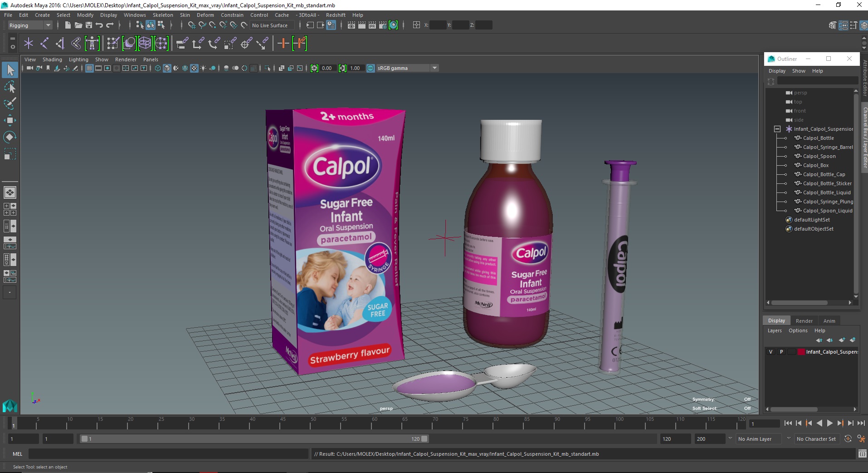Viewport: 868px width, 473px height.
Task: Open the viewport Shading menu
Action: click(52, 59)
